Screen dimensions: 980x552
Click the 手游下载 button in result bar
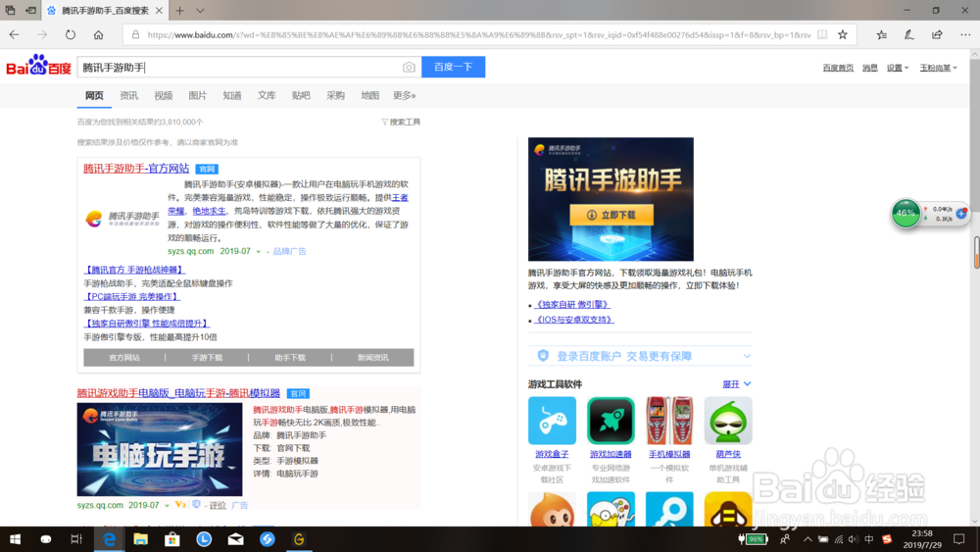pos(207,358)
